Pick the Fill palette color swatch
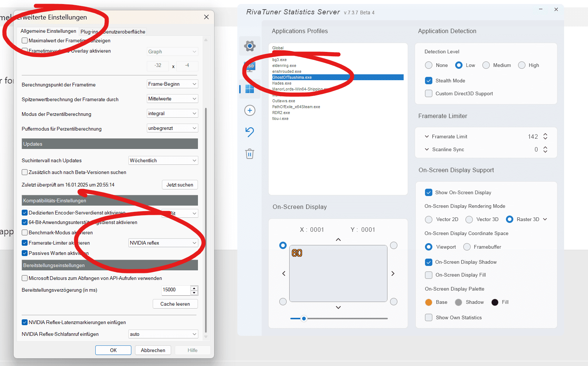 tap(495, 302)
